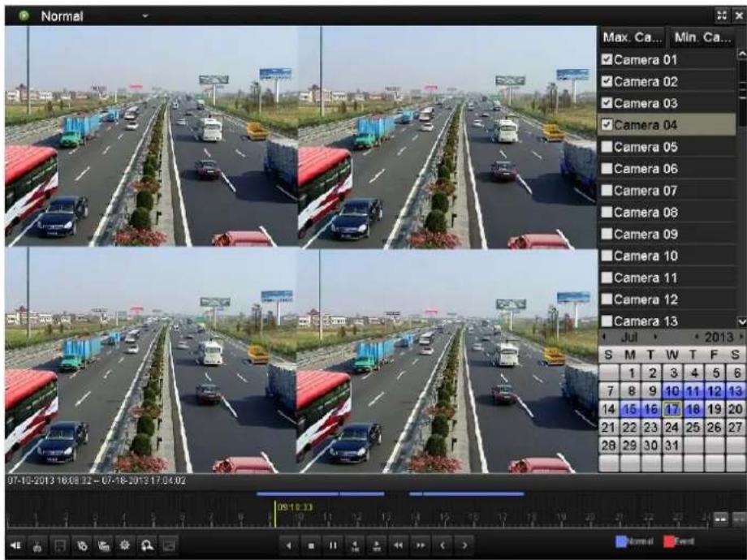Check the Camera 11 box

click(607, 277)
